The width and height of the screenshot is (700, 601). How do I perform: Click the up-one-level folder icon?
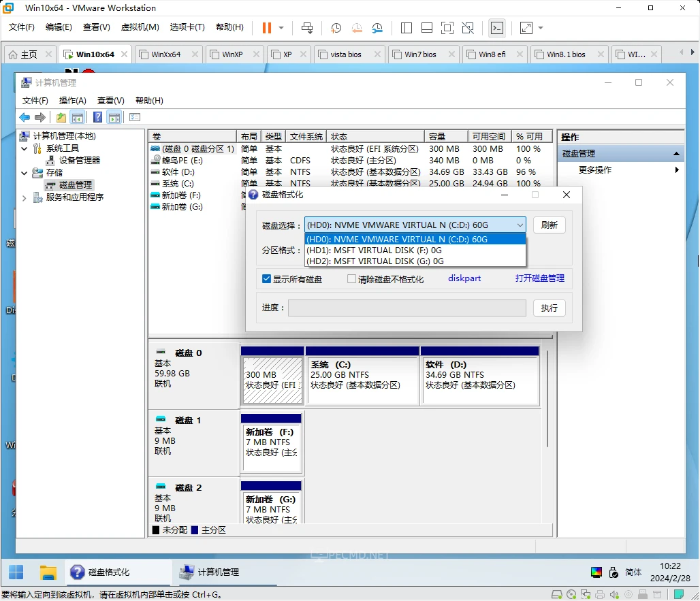click(61, 117)
